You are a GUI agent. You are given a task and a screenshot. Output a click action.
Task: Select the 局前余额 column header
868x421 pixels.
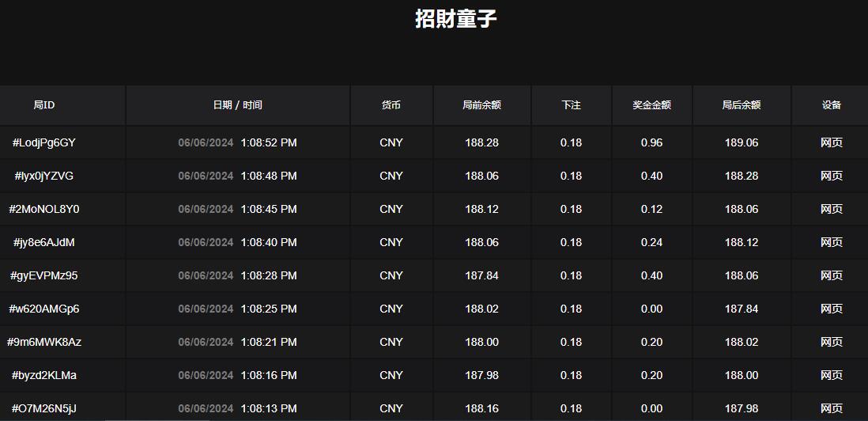(481, 105)
